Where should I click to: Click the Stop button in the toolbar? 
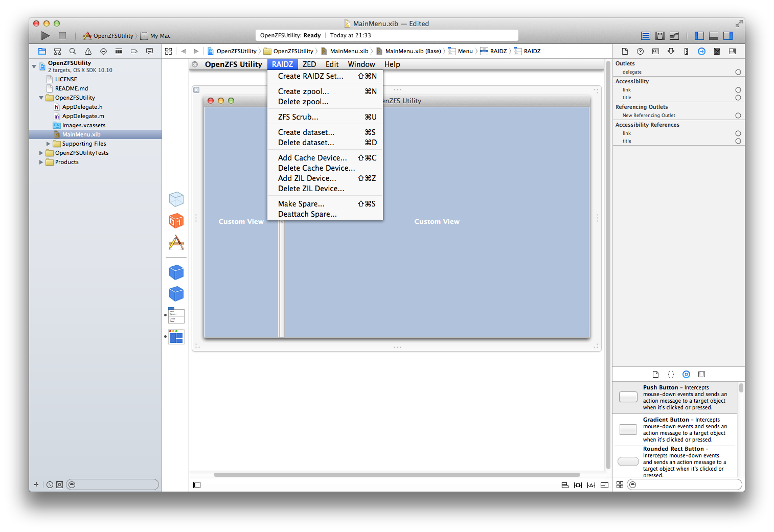point(62,36)
